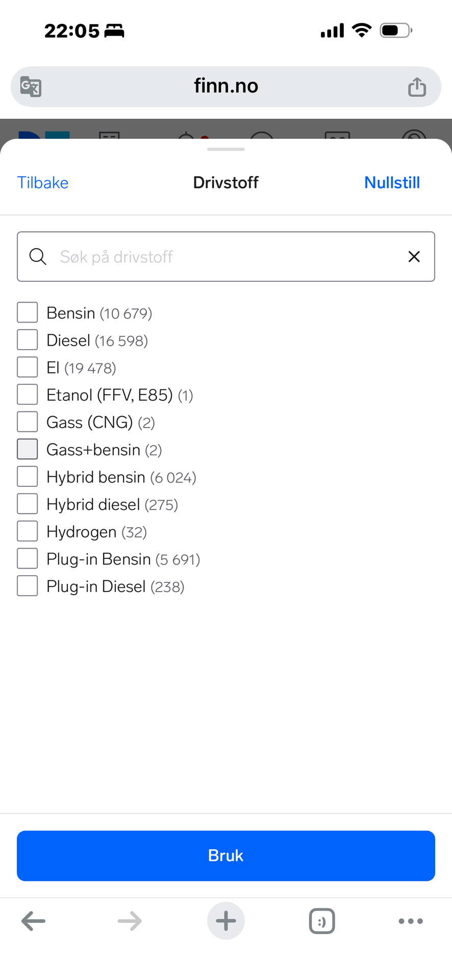Check the Hydrogen checkbox

(x=28, y=531)
